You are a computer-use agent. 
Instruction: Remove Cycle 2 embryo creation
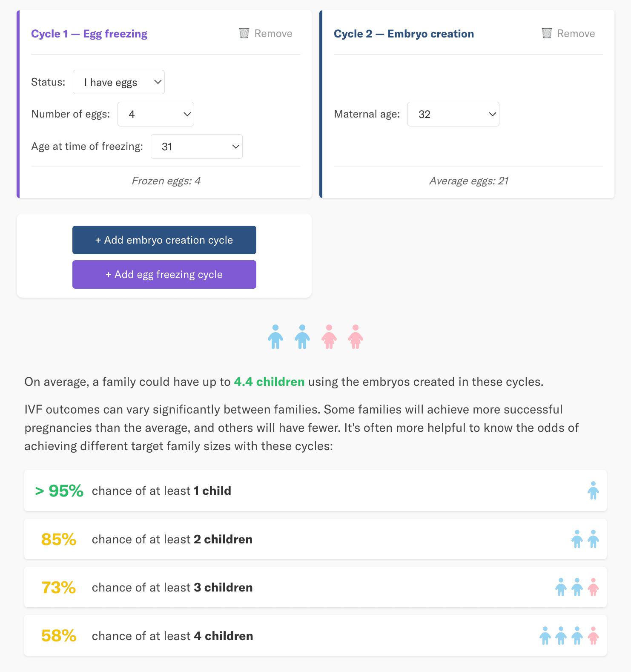point(569,34)
